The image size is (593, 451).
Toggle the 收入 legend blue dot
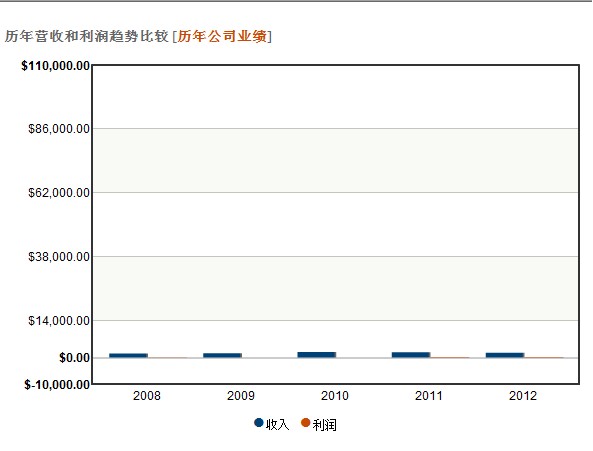coord(259,423)
